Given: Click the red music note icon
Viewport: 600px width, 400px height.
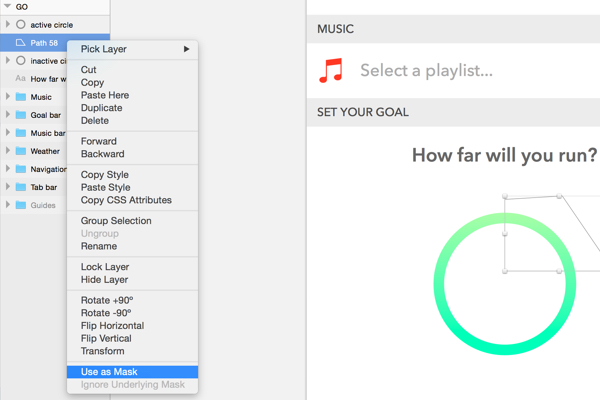Looking at the screenshot, I should pyautogui.click(x=331, y=70).
